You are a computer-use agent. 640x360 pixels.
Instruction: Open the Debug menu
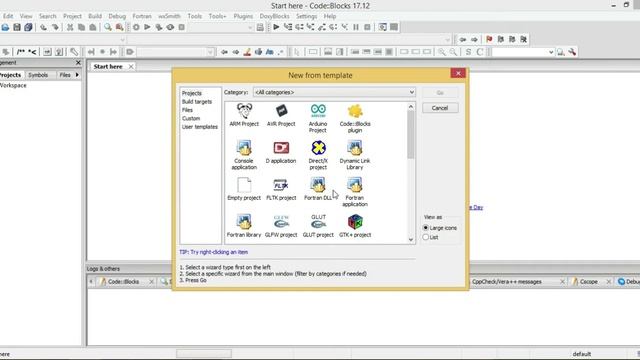117,16
